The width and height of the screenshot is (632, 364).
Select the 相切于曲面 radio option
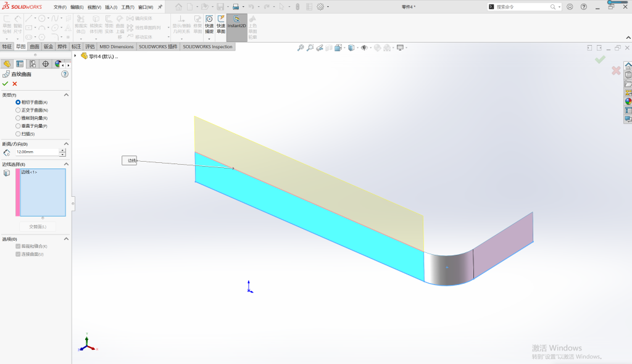click(18, 102)
